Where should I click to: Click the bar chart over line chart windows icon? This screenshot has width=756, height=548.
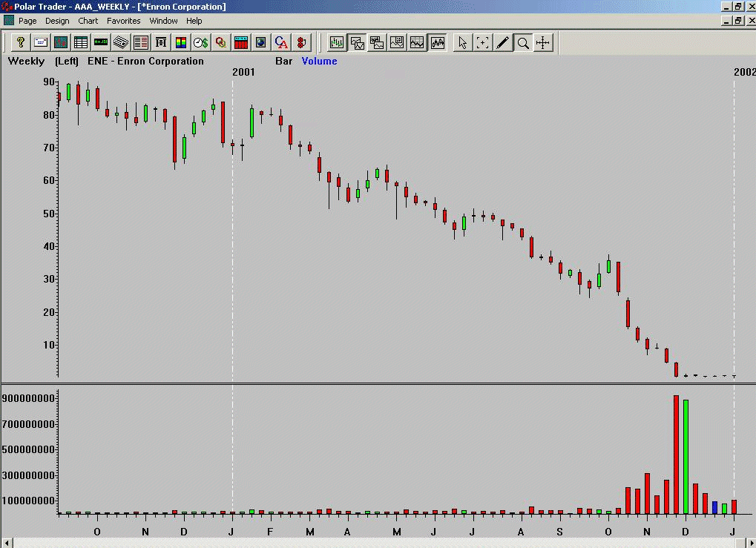click(x=377, y=42)
